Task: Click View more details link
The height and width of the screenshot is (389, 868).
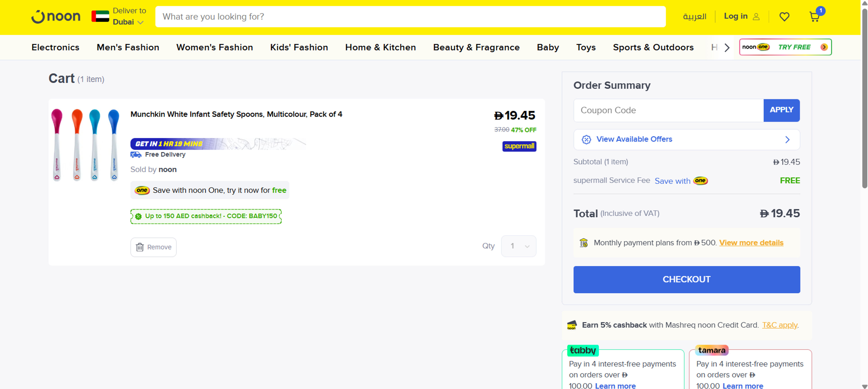Action: pos(751,243)
